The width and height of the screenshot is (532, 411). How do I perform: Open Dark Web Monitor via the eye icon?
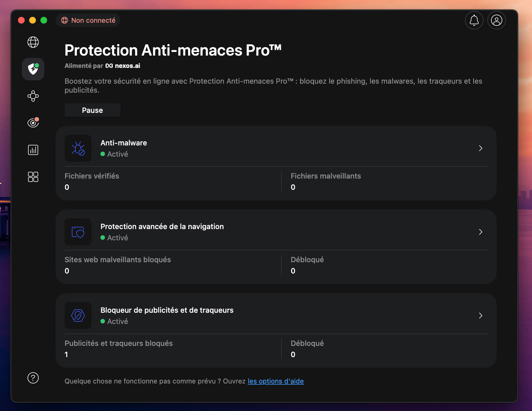33,123
